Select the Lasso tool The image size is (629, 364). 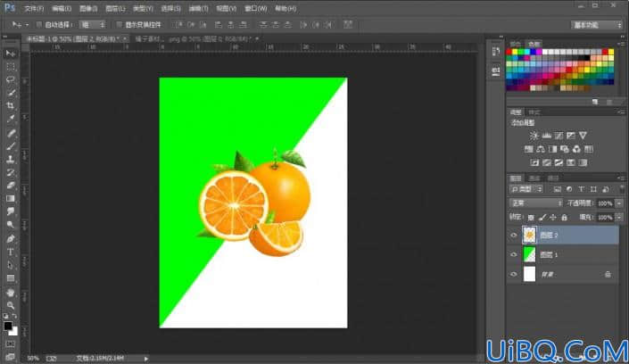[x=11, y=80]
